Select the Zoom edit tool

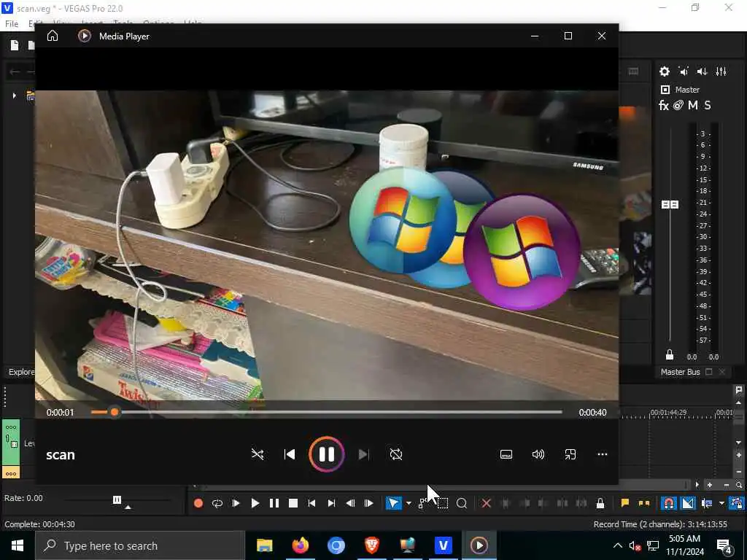coord(462,503)
